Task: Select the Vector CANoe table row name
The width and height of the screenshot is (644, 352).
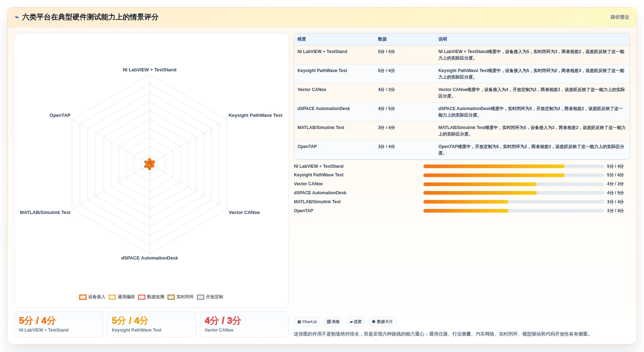Action: pyautogui.click(x=312, y=90)
